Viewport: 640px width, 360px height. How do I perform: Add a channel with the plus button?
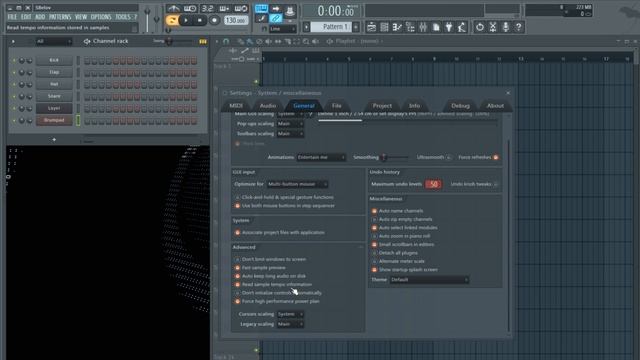(x=54, y=140)
